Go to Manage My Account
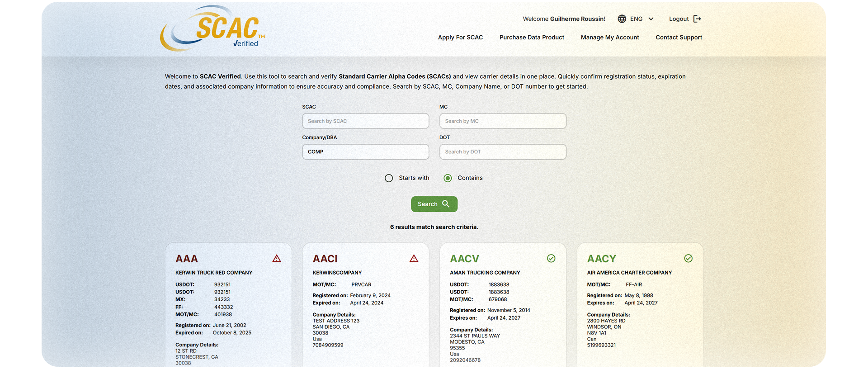 pyautogui.click(x=610, y=38)
